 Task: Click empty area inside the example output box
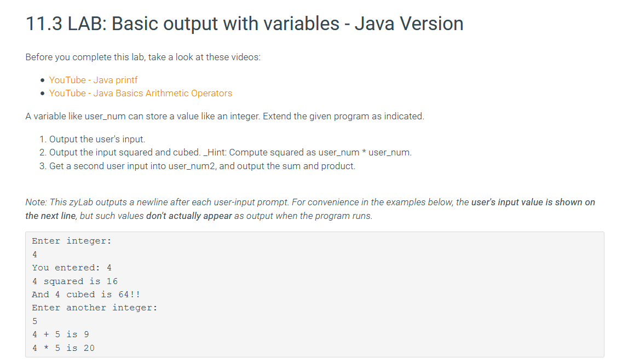[x=381, y=294]
